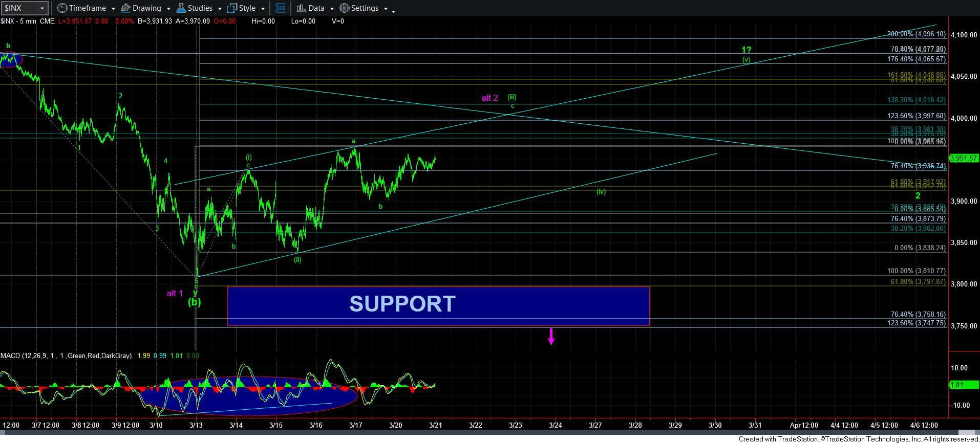This screenshot has height=443, width=980.
Task: Expand the Timeframe dropdown arrow
Action: pyautogui.click(x=113, y=9)
